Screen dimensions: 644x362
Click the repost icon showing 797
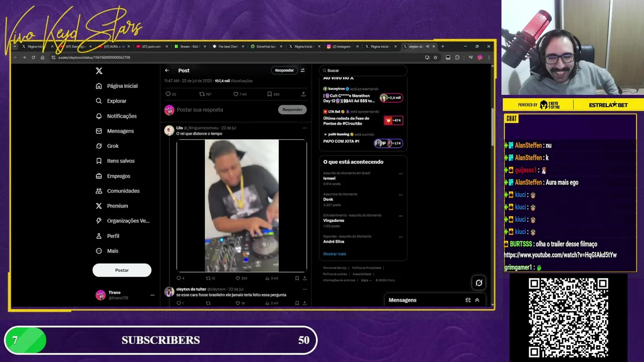202,94
